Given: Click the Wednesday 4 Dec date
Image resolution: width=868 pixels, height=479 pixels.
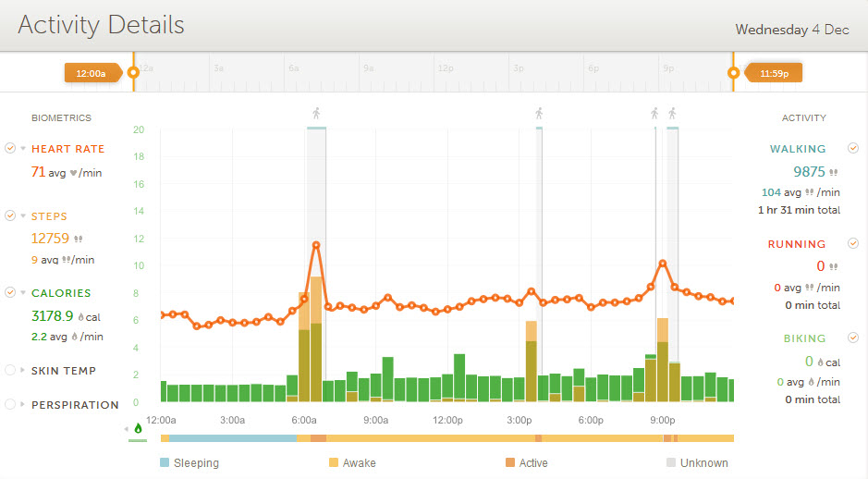Looking at the screenshot, I should 791,30.
